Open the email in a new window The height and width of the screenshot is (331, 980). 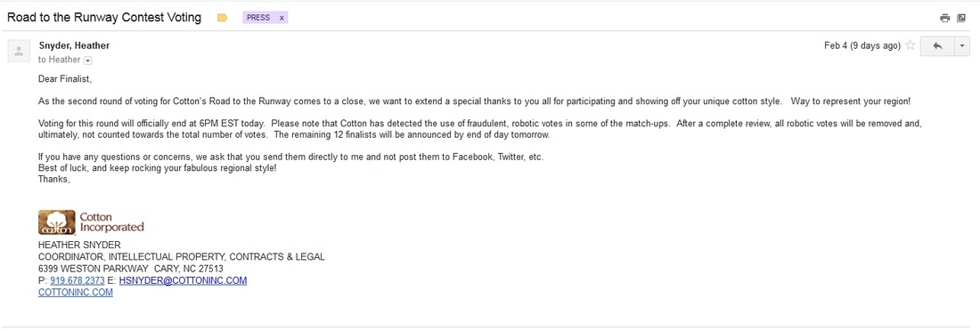pos(961,18)
